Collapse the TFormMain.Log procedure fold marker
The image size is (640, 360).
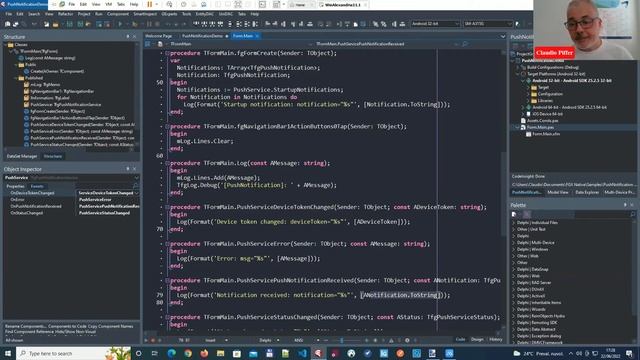pos(167,163)
